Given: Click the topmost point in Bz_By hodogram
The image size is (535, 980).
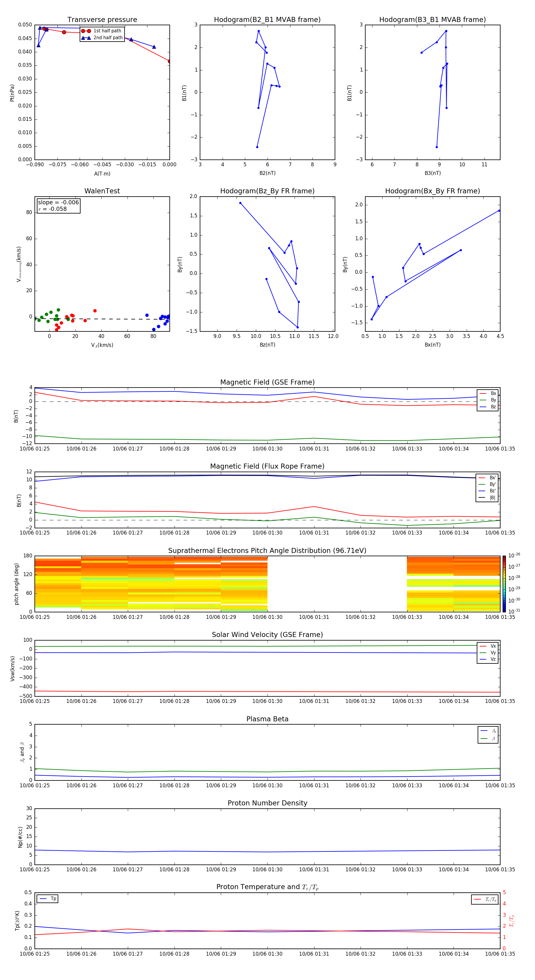Looking at the screenshot, I should [x=240, y=203].
